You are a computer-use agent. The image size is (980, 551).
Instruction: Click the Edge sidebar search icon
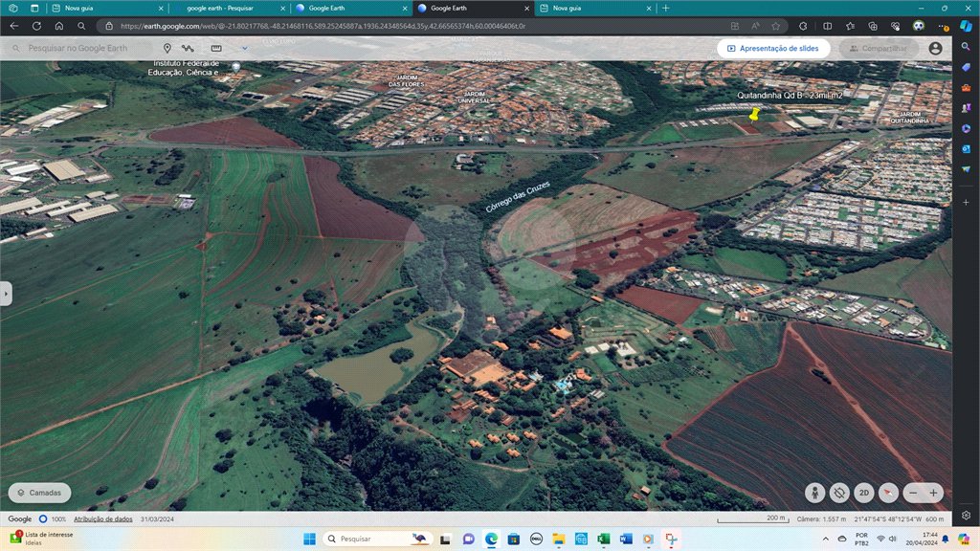coord(967,47)
